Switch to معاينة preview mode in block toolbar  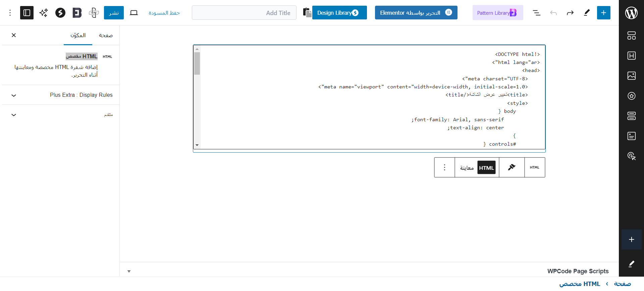pyautogui.click(x=467, y=168)
